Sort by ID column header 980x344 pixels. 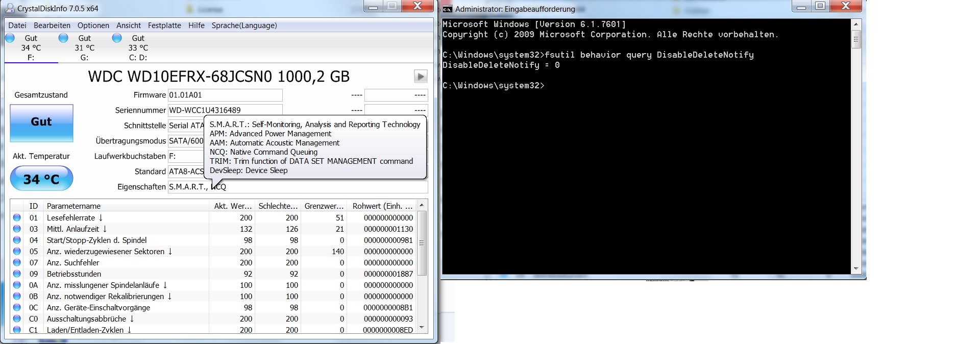tap(34, 206)
